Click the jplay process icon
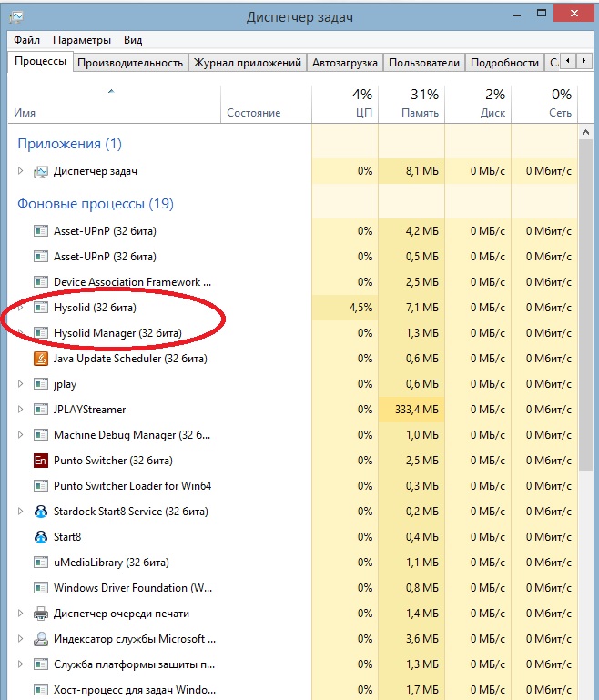The height and width of the screenshot is (700, 599). click(41, 384)
